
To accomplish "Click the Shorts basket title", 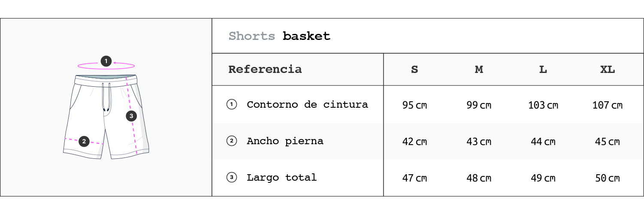I will pyautogui.click(x=279, y=36).
